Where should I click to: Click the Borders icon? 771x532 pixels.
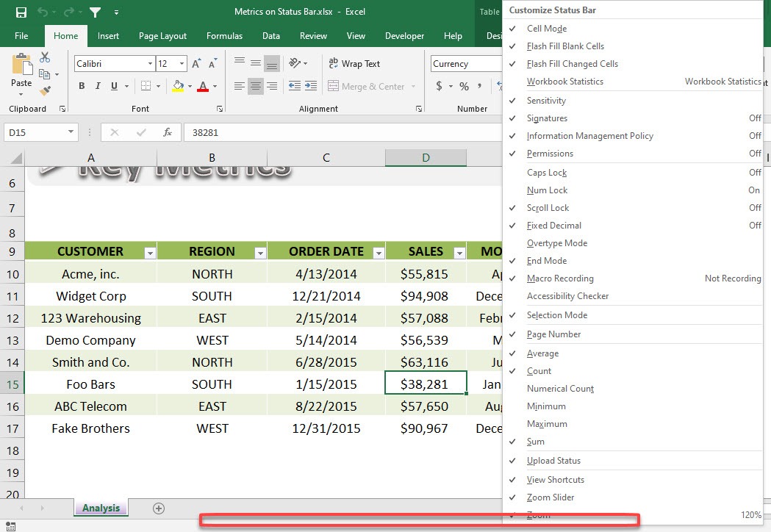146,86
